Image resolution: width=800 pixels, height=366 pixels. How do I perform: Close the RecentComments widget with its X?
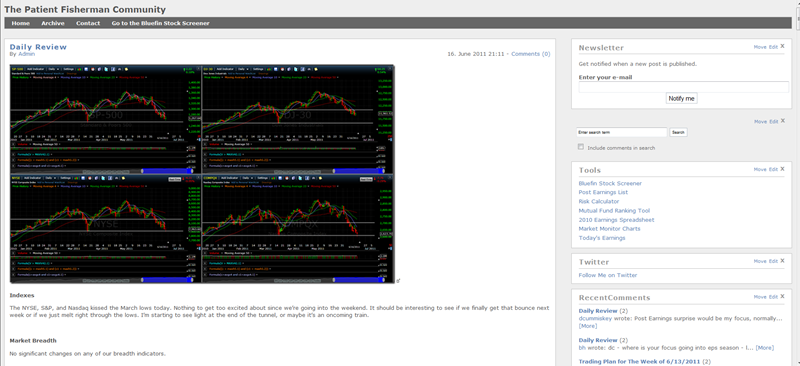pos(782,297)
